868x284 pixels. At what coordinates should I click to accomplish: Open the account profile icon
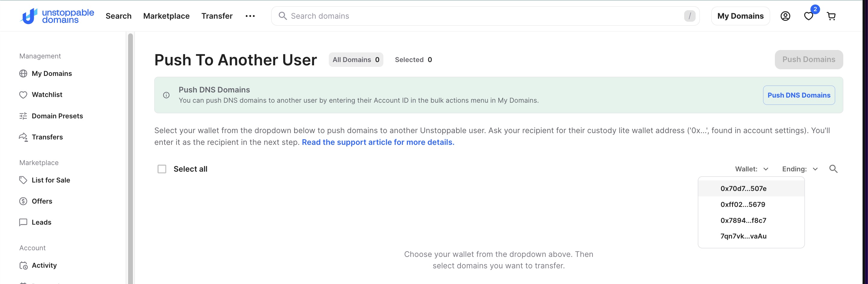pos(785,16)
